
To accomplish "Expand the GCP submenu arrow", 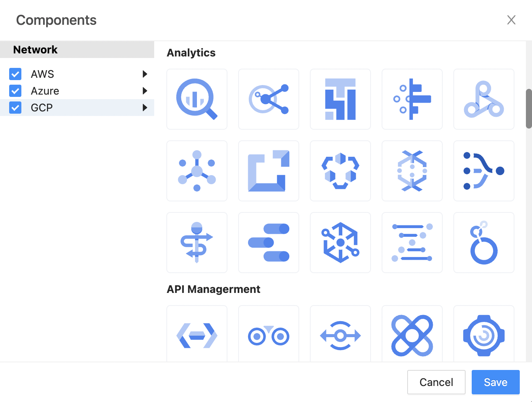I will [x=145, y=108].
